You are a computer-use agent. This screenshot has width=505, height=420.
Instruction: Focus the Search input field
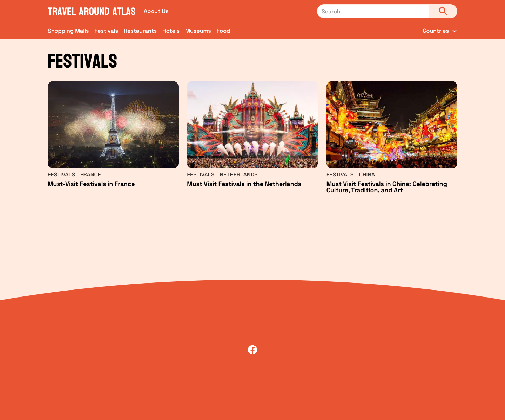pyautogui.click(x=373, y=11)
